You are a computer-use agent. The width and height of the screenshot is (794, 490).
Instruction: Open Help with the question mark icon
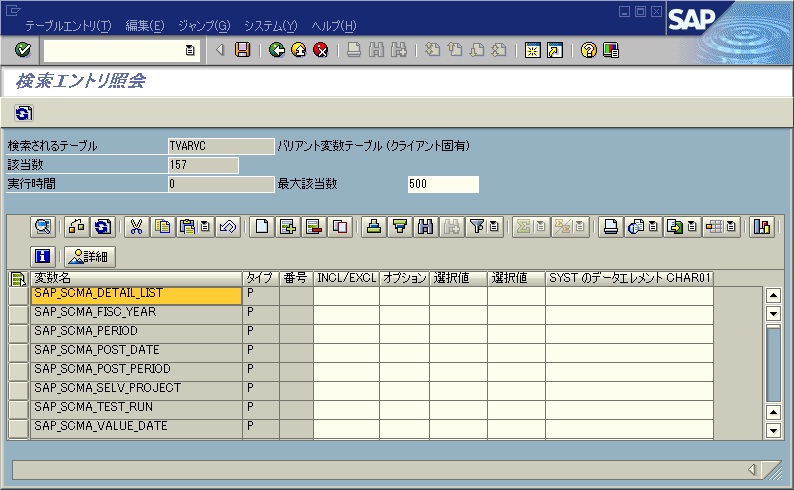point(589,50)
